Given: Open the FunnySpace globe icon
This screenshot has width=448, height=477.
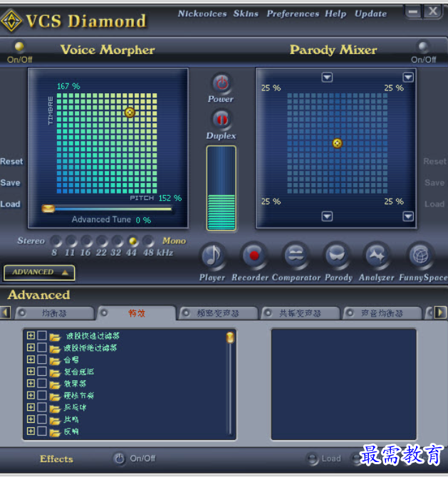Looking at the screenshot, I should click(x=420, y=256).
